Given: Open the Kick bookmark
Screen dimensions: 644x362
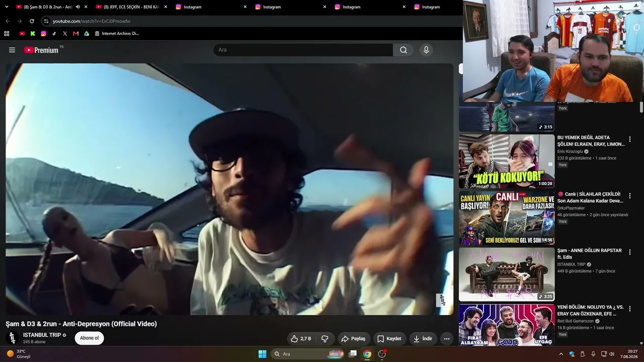Looking at the screenshot, I should click(x=33, y=34).
